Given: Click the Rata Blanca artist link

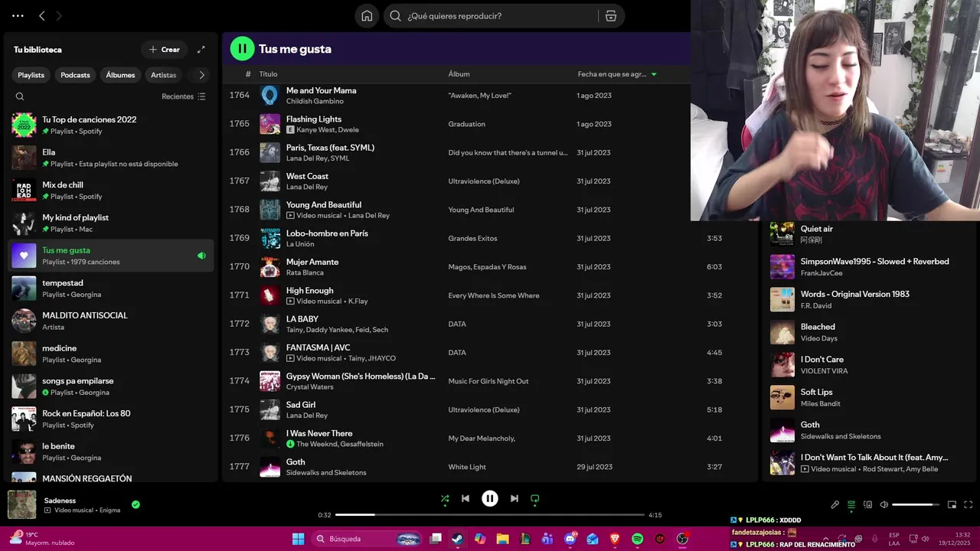Looking at the screenshot, I should point(305,272).
